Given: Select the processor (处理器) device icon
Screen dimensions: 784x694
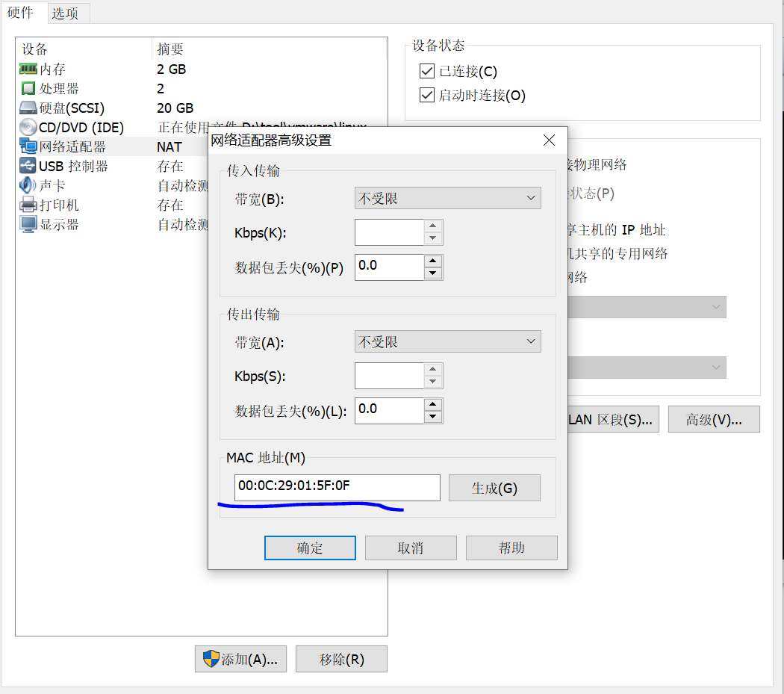Looking at the screenshot, I should click(x=28, y=88).
